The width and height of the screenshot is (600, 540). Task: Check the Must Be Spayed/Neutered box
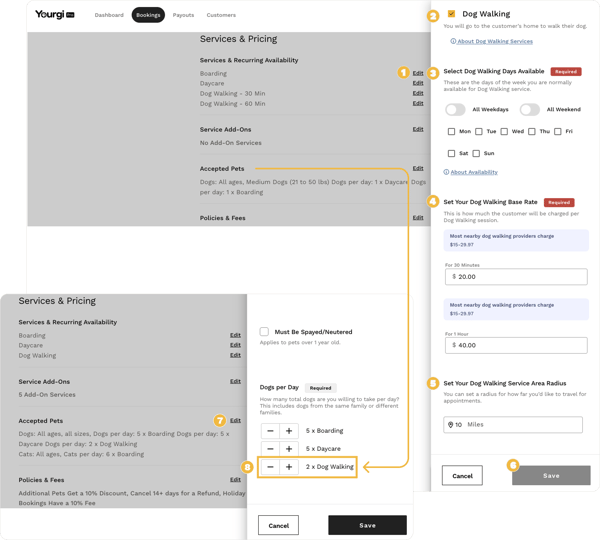click(264, 332)
